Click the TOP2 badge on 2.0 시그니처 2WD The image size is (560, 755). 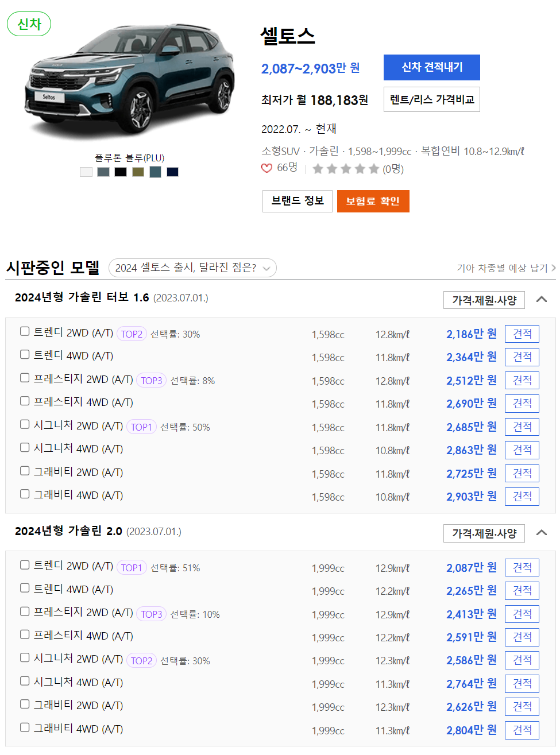(x=141, y=661)
